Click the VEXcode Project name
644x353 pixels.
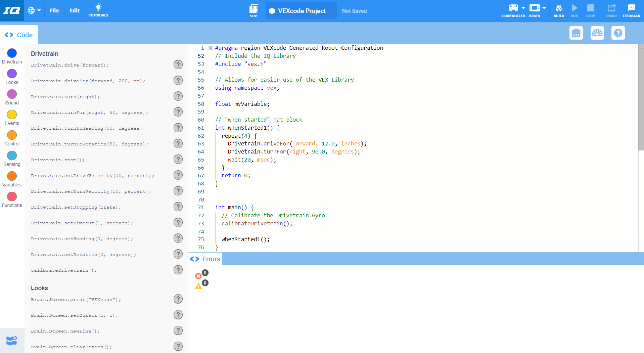[x=302, y=11]
